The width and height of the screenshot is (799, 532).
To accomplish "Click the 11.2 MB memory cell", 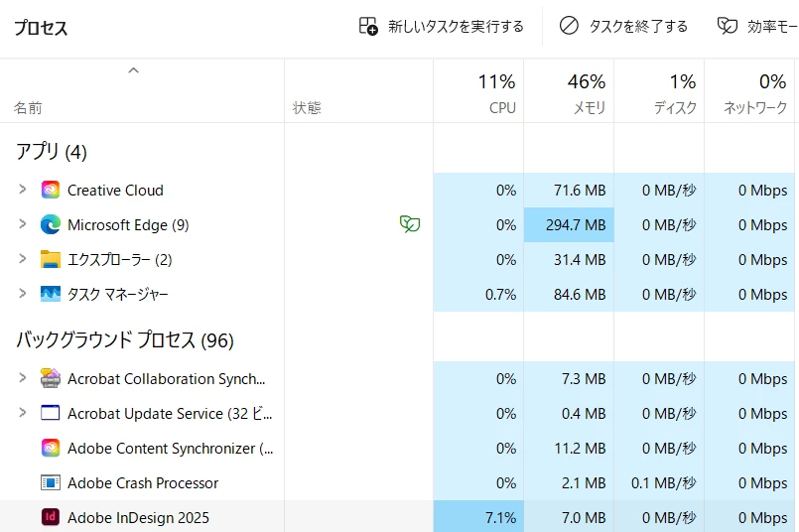I will [569, 448].
